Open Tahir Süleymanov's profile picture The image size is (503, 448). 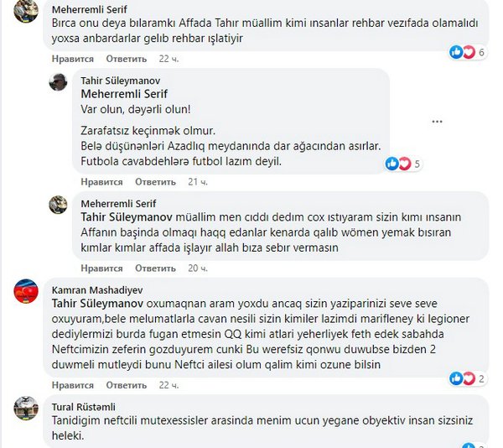pos(58,82)
